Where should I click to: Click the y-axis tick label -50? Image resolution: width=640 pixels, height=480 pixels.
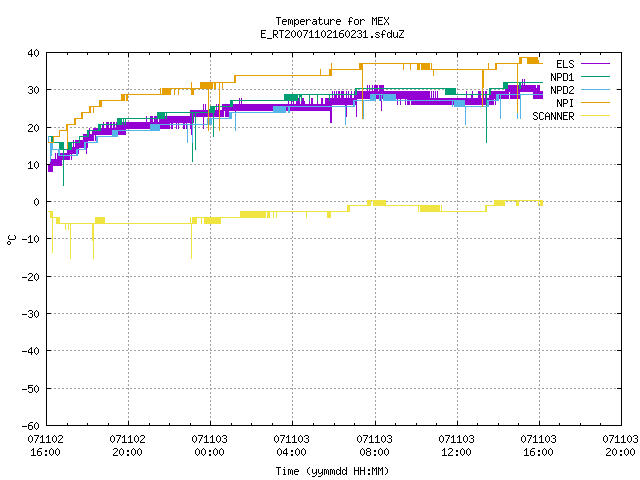31,389
